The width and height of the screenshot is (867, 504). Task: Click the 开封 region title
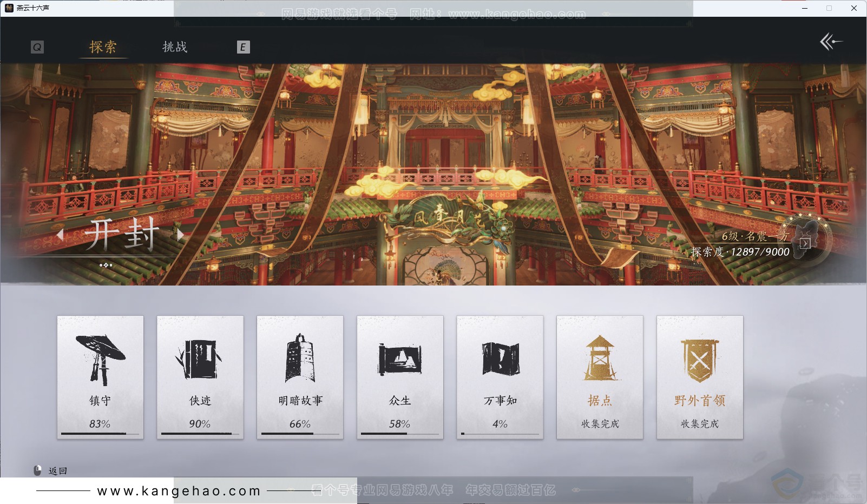click(x=122, y=234)
